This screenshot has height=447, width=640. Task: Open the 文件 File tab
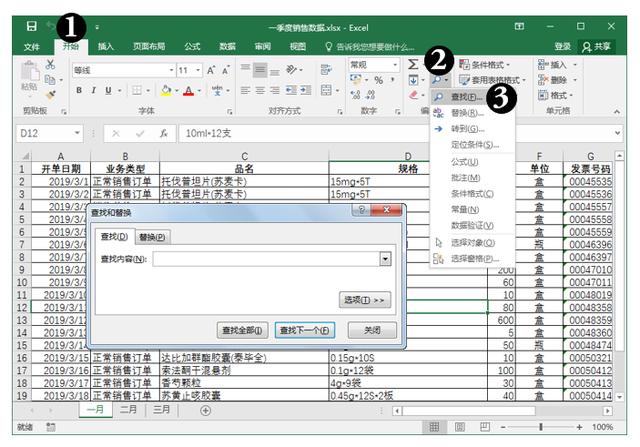coord(31,47)
